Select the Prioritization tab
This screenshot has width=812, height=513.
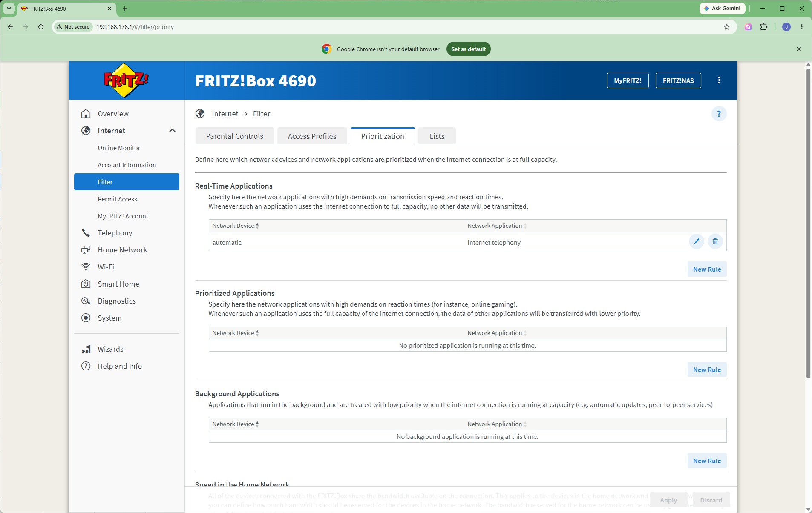click(383, 136)
